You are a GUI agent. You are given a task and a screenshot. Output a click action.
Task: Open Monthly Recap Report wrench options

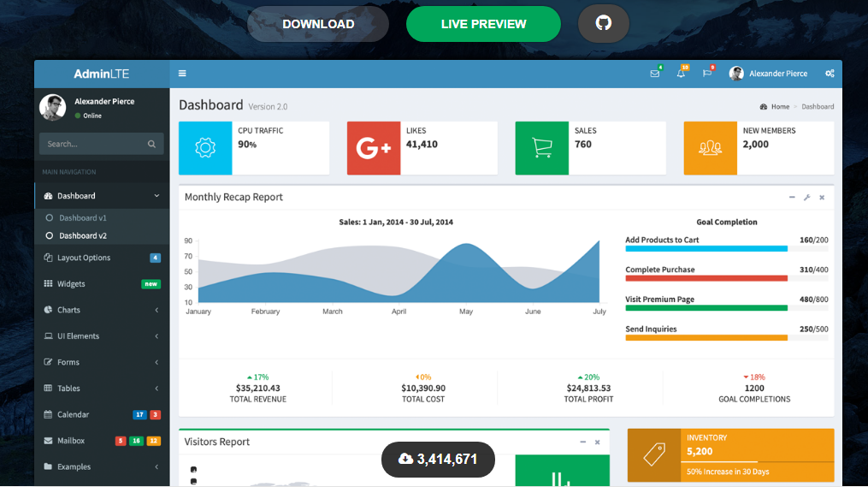pos(807,197)
